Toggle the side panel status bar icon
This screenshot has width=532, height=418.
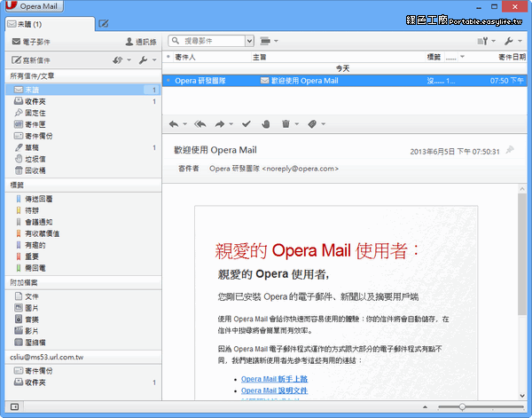click(x=14, y=406)
